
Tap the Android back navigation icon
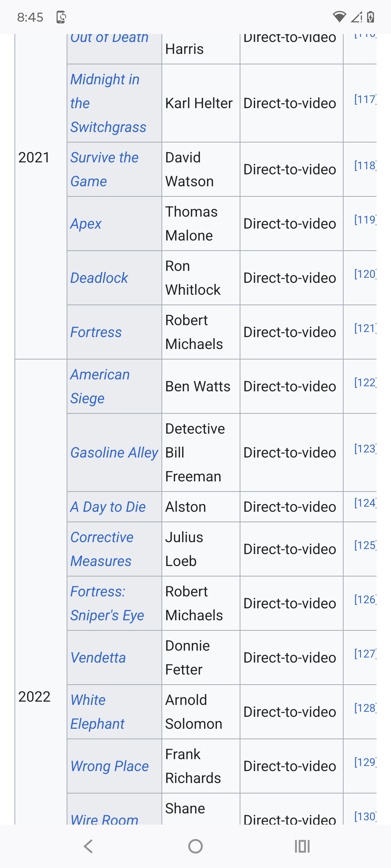click(x=88, y=846)
